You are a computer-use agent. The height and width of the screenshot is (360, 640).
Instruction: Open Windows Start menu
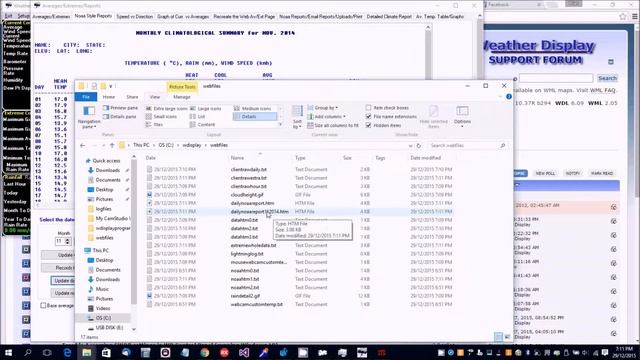pyautogui.click(x=8, y=352)
